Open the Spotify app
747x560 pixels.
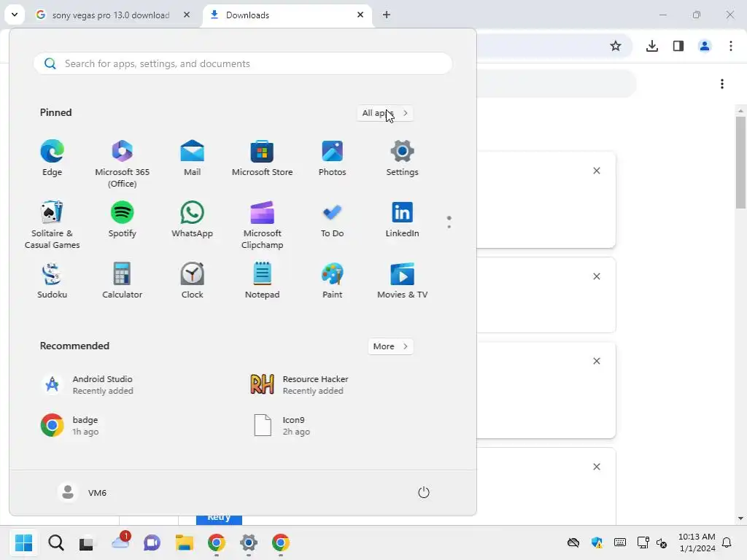[122, 219]
